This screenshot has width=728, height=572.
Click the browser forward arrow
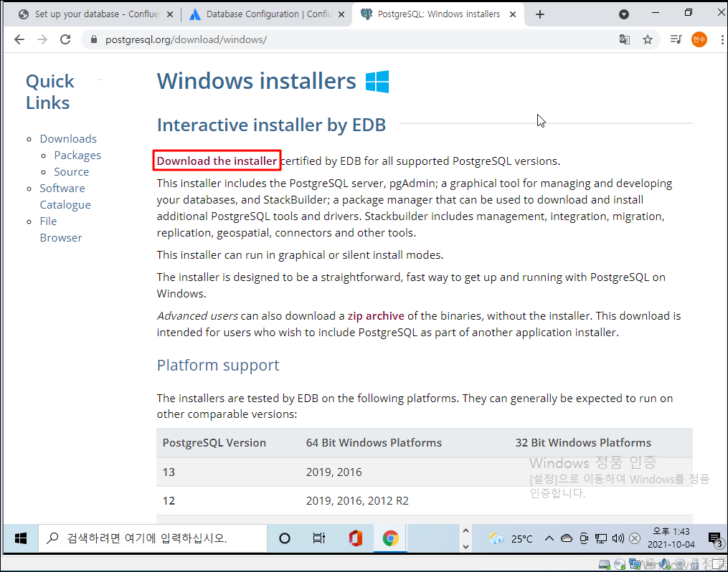coord(42,39)
